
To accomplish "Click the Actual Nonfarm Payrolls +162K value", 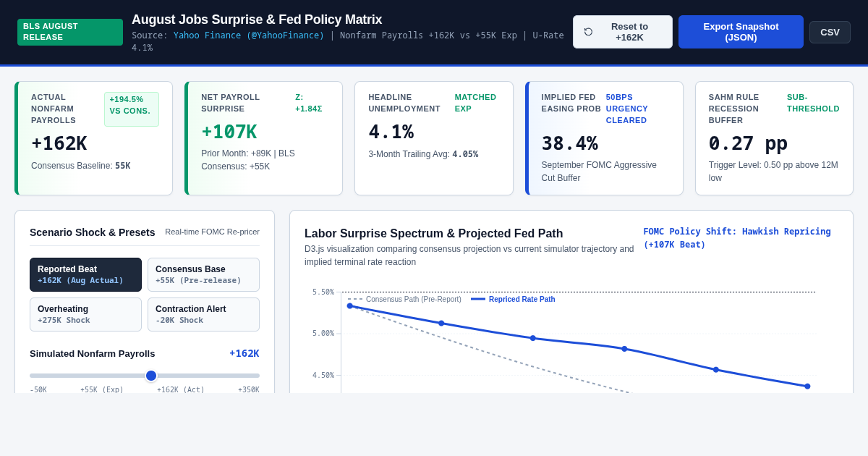I will pos(59,143).
